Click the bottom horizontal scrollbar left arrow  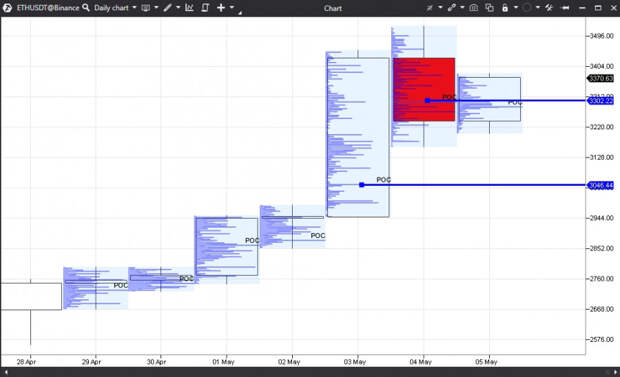[x=6, y=372]
